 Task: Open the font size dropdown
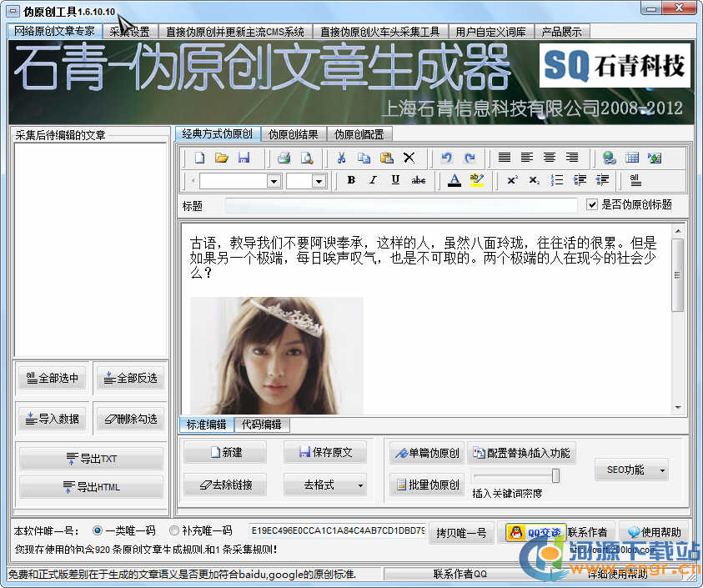pyautogui.click(x=319, y=181)
